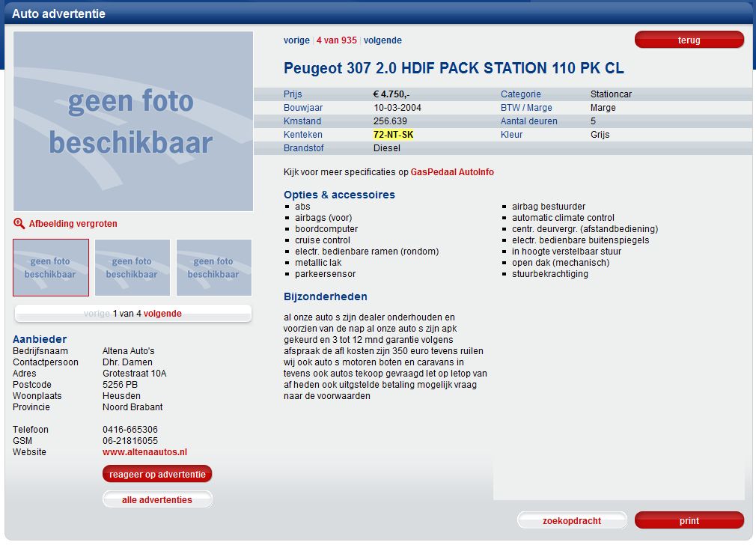756x545 pixels.
Task: Click the Brandstof value Diesel
Action: tap(387, 148)
